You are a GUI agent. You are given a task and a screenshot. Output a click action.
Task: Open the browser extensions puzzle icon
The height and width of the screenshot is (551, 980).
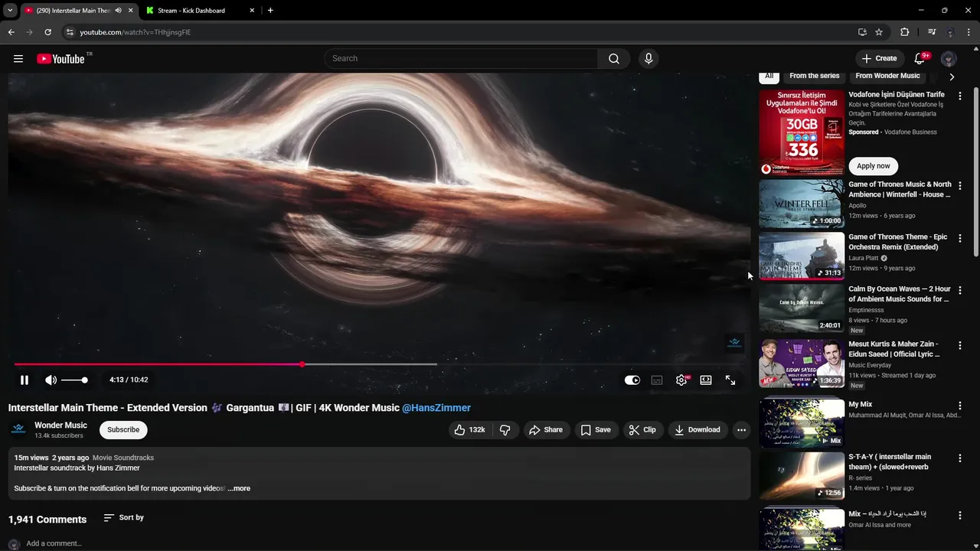pyautogui.click(x=905, y=32)
